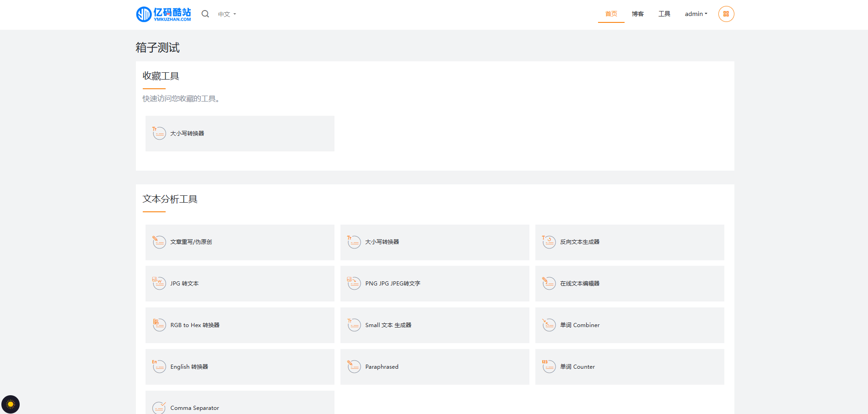Image resolution: width=868 pixels, height=414 pixels.
Task: Click the 文章重写/伪原创 tool icon
Action: 159,242
